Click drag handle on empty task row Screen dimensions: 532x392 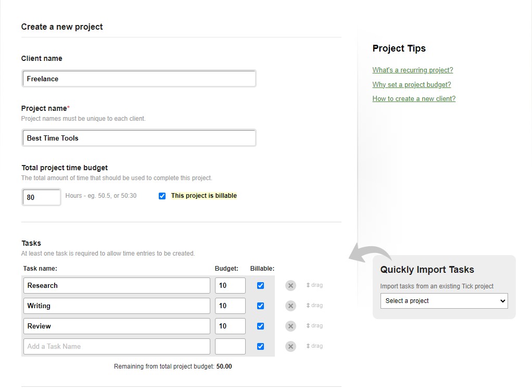click(x=314, y=346)
